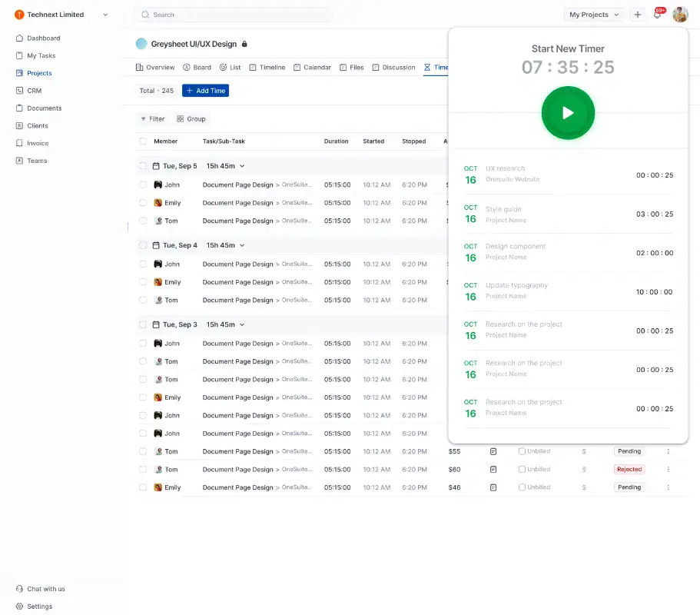Expand the My Projects dropdown
The width and height of the screenshot is (700, 615).
point(594,15)
